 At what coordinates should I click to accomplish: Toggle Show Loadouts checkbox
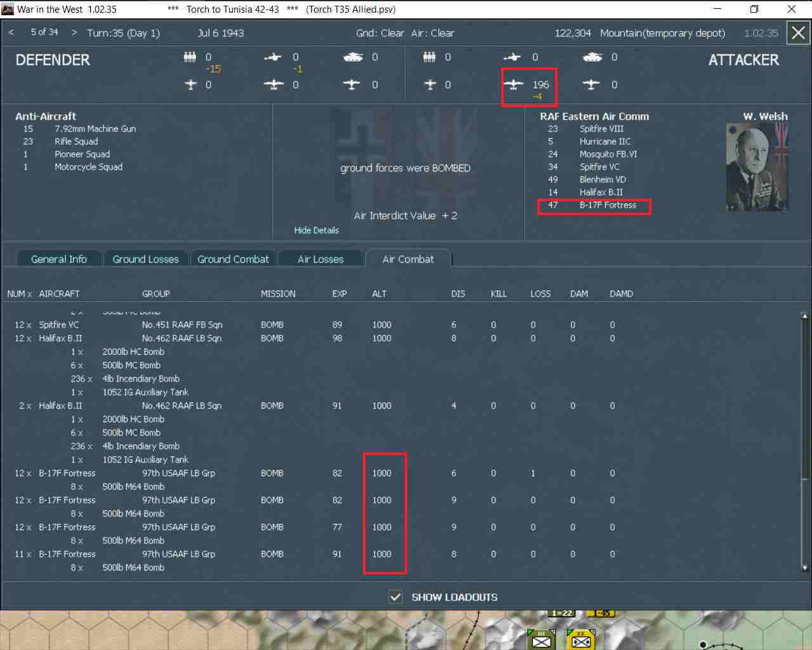[x=396, y=597]
